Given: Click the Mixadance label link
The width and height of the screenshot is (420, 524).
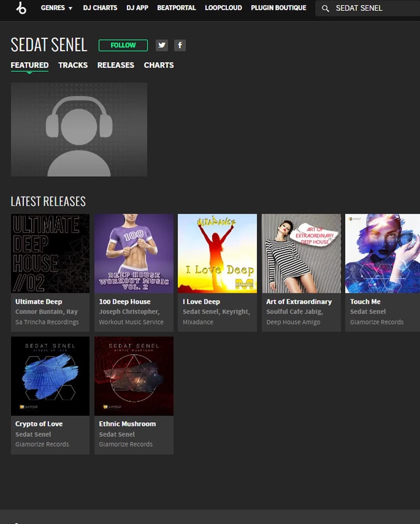Looking at the screenshot, I should click(x=198, y=322).
